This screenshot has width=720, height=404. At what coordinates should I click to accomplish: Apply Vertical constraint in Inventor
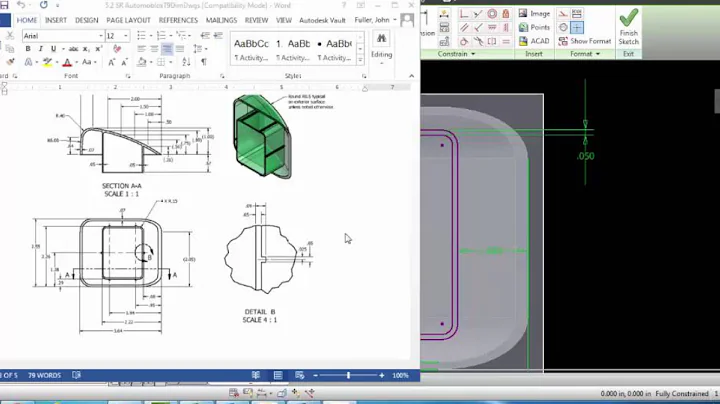coord(506,28)
